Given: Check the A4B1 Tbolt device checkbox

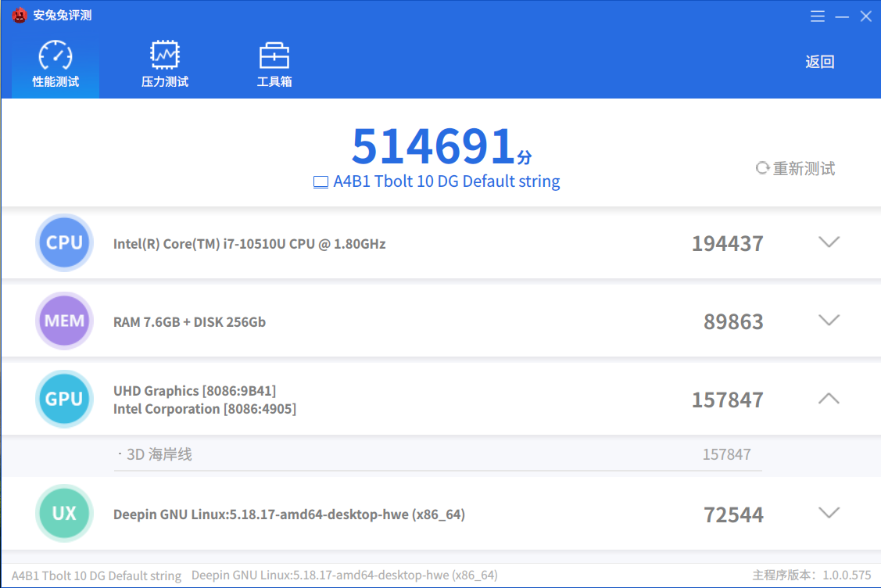Looking at the screenshot, I should 320,181.
